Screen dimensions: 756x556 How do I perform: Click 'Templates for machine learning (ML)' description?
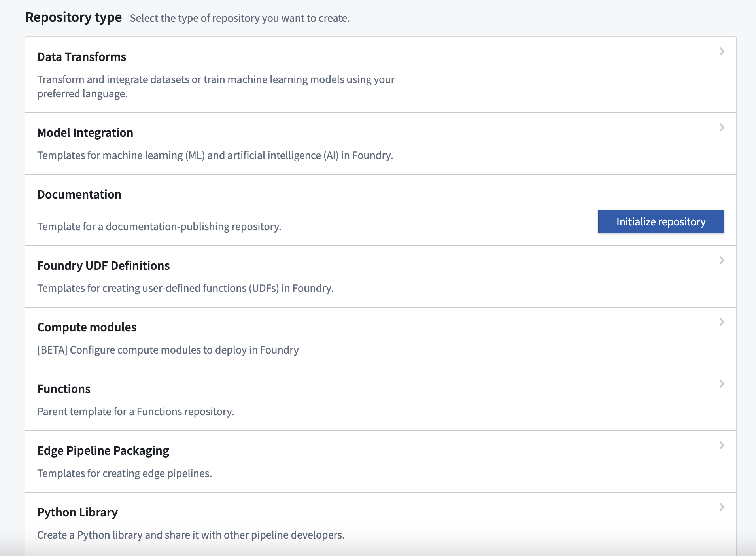click(215, 155)
